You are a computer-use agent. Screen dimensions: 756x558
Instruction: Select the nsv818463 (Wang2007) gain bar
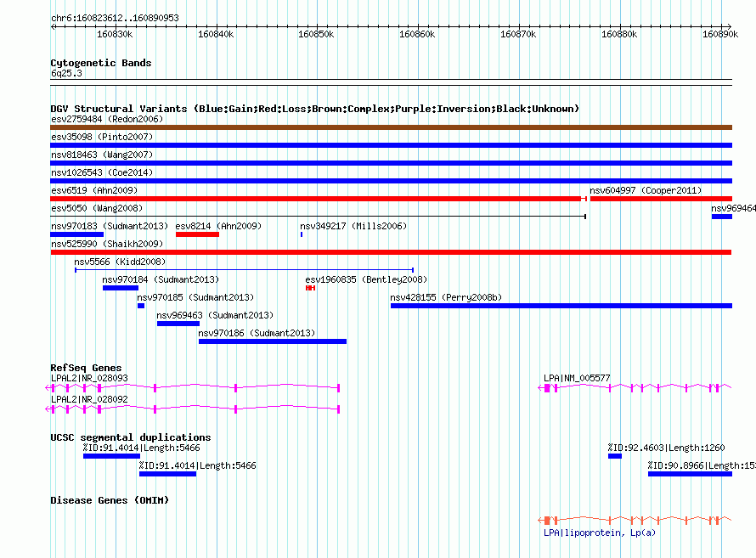tap(391, 163)
